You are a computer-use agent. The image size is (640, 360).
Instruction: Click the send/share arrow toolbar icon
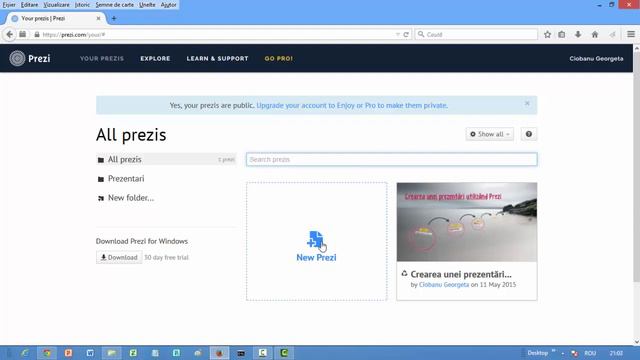click(612, 35)
